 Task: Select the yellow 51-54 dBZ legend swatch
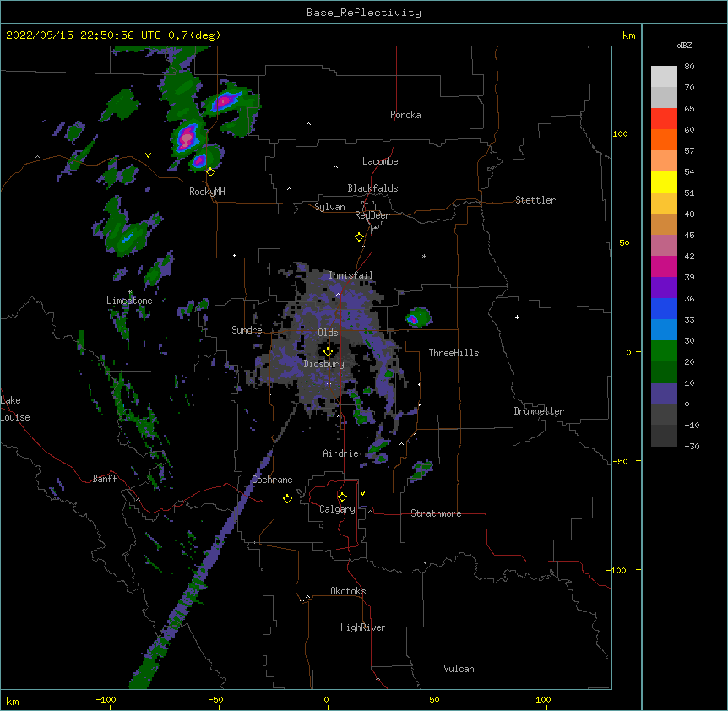664,182
